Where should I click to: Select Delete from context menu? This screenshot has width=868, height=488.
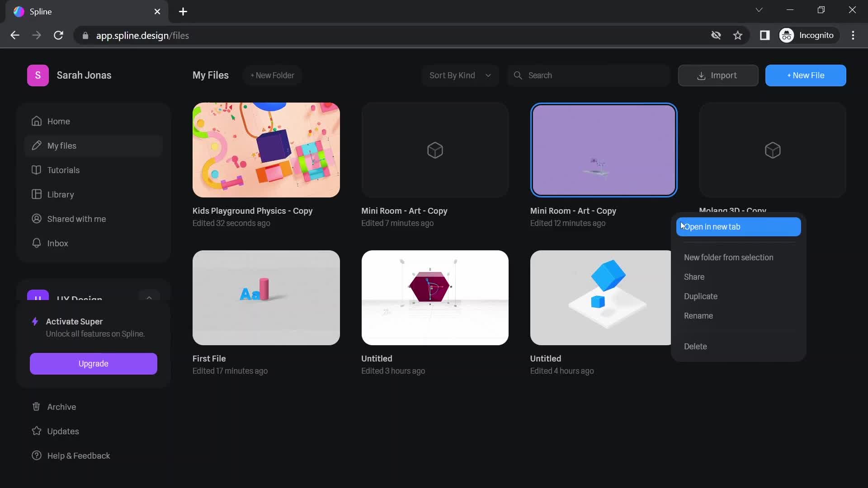[x=694, y=346]
